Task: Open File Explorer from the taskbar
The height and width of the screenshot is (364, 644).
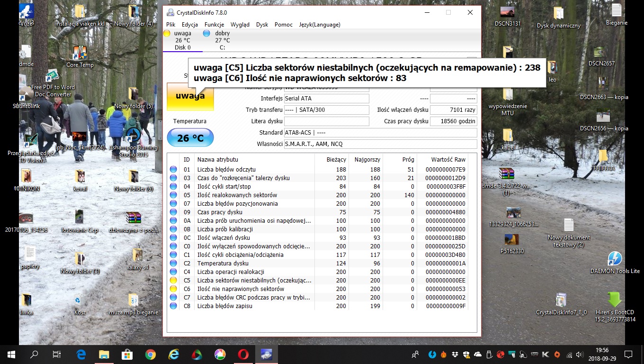Action: pos(104,355)
